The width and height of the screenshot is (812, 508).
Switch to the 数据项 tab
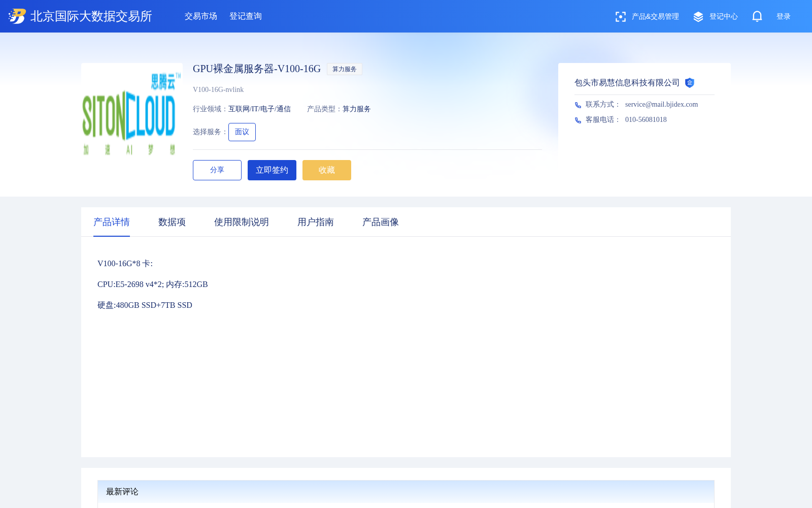point(172,222)
